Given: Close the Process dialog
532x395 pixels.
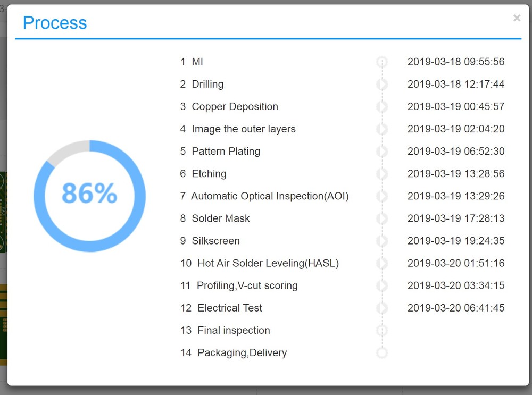Looking at the screenshot, I should coord(517,18).
